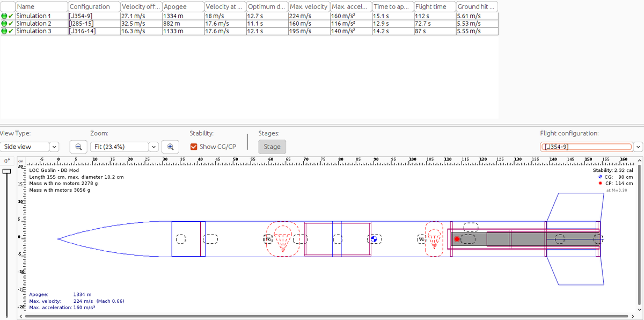The height and width of the screenshot is (320, 644).
Task: Click the zoom in magnifier icon
Action: click(170, 146)
